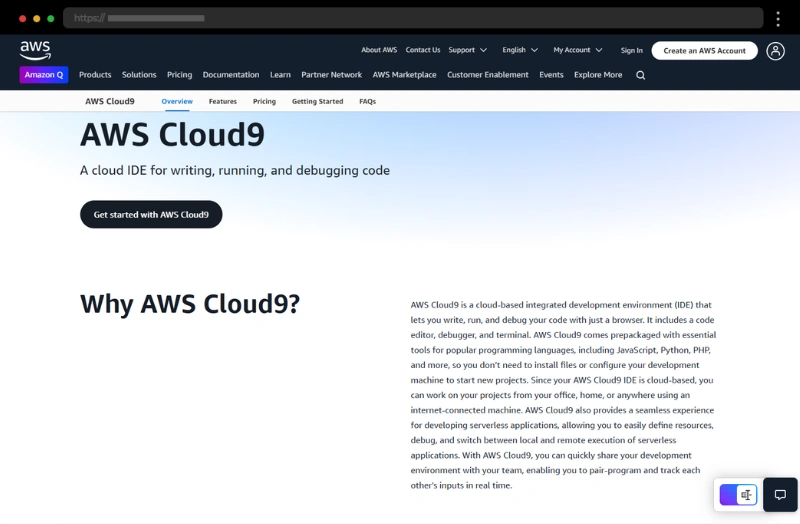Open the browser three-dot menu
This screenshot has height=524, width=800.
(x=778, y=18)
